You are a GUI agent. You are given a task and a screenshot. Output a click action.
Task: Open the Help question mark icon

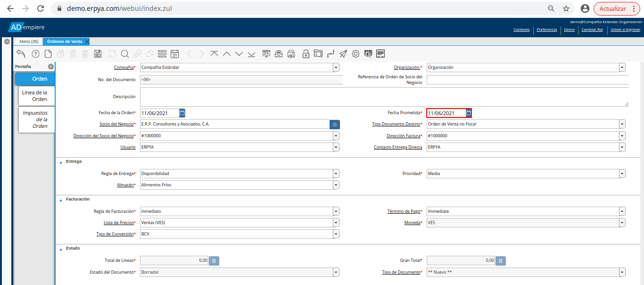[35, 54]
